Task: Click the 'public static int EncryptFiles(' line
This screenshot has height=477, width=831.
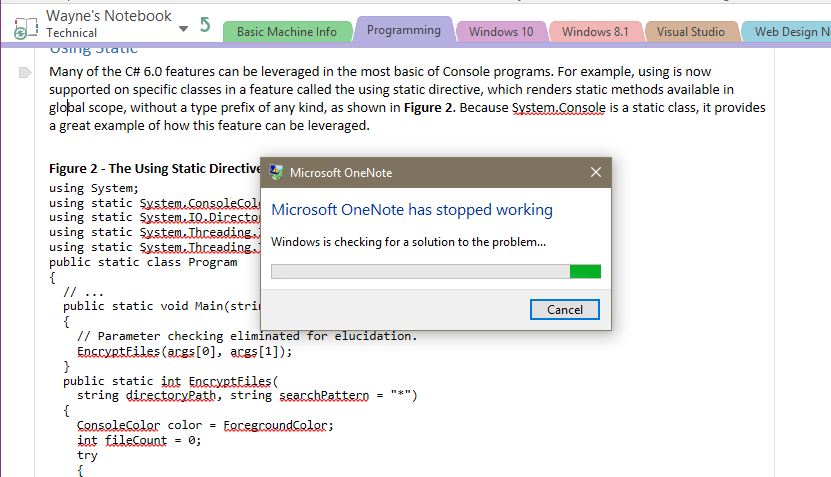Action: (171, 381)
